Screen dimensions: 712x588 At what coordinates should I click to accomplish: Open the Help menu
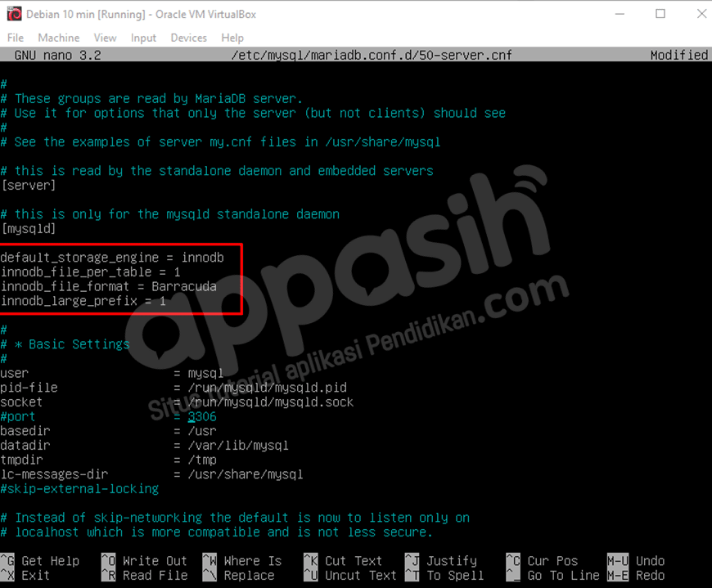[232, 38]
